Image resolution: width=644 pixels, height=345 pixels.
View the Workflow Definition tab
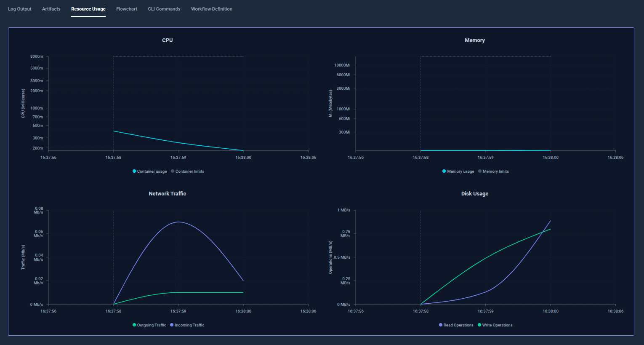[211, 9]
